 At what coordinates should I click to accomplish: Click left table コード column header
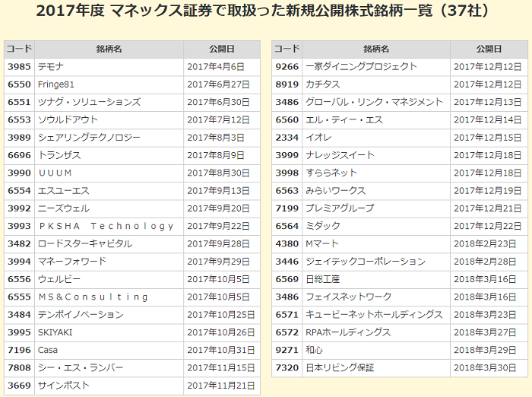19,49
